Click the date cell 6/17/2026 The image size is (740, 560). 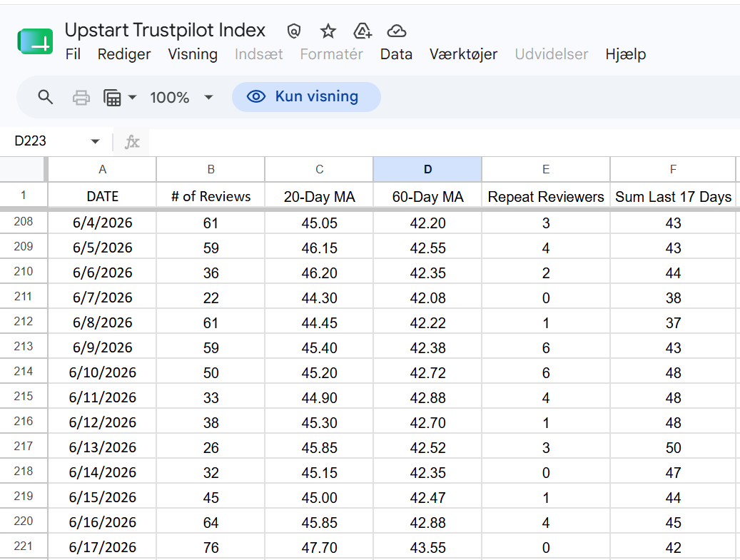(103, 547)
